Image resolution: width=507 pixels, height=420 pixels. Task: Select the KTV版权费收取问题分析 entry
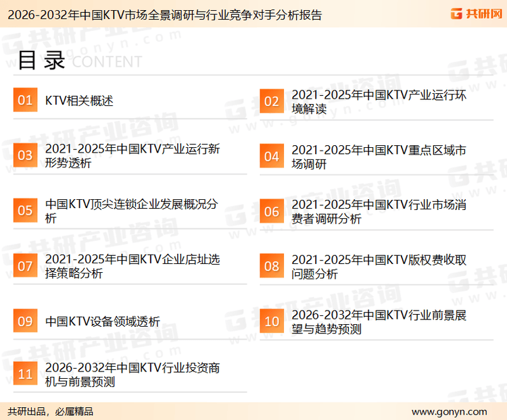[379, 266]
